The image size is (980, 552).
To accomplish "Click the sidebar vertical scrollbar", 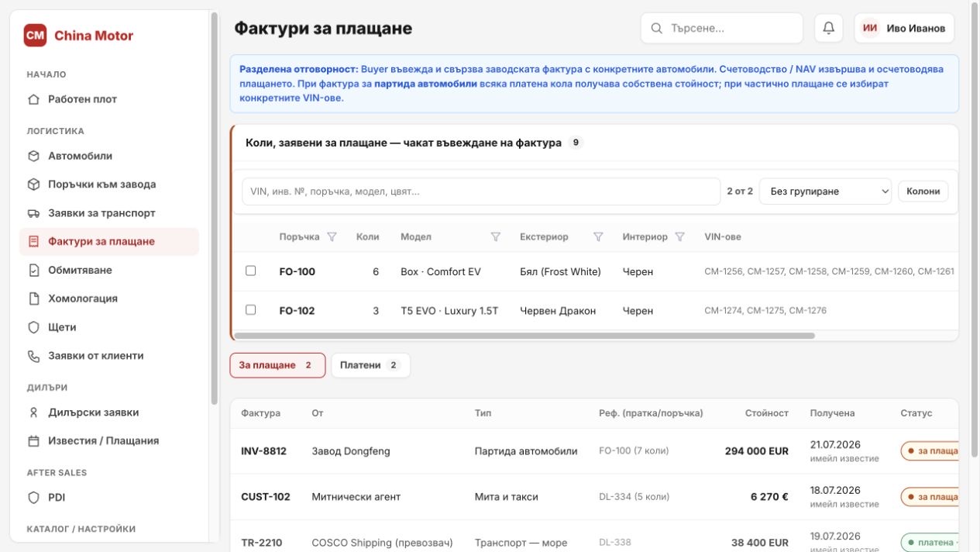I will pyautogui.click(x=214, y=209).
